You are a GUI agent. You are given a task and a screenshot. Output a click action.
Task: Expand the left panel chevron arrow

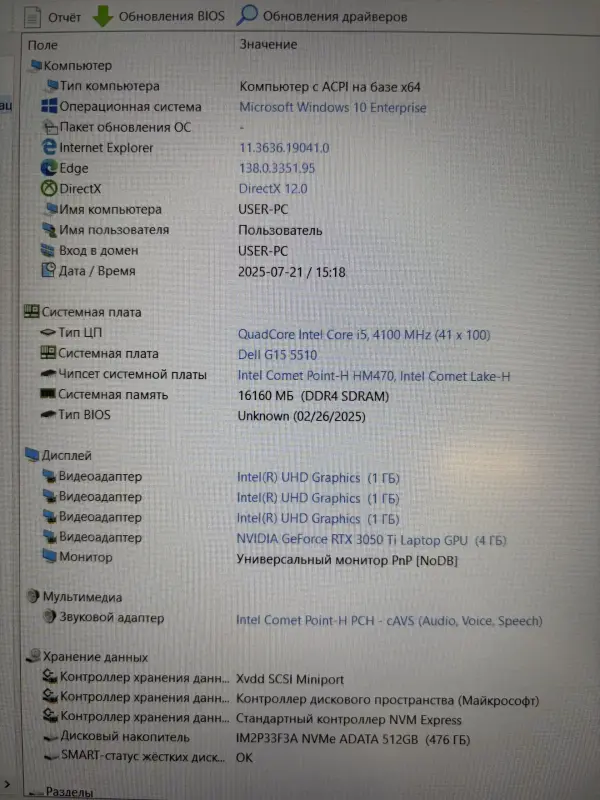click(7, 784)
